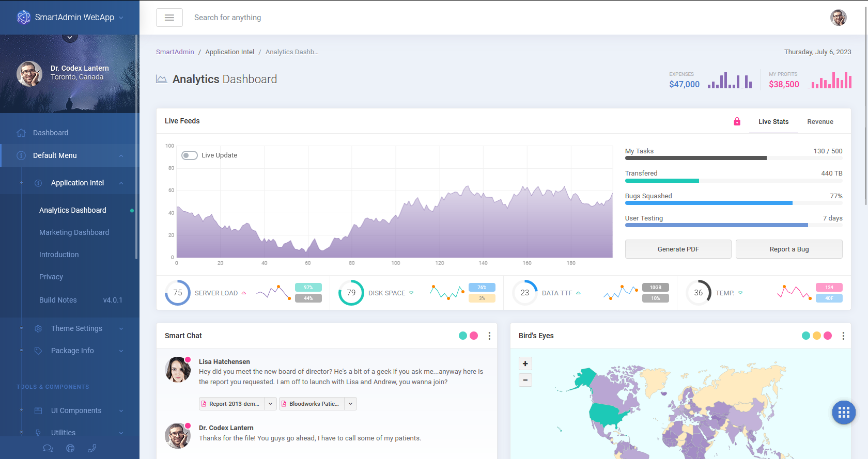Click the Application Intel info icon

(x=38, y=183)
